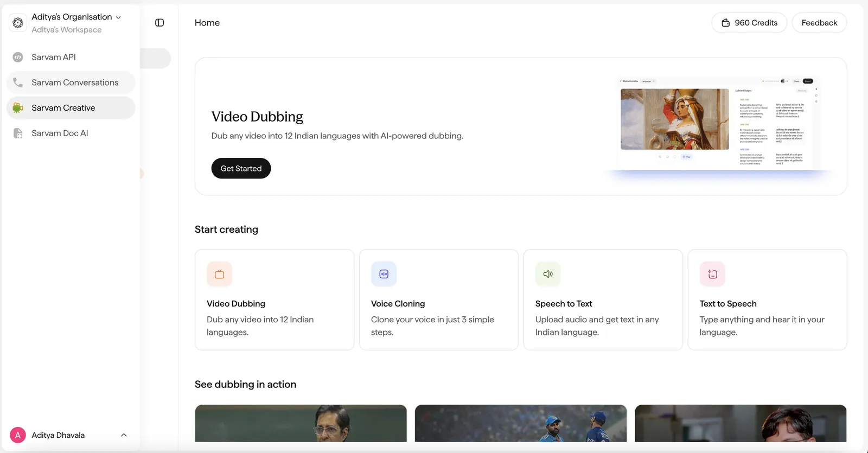The image size is (868, 453).
Task: Expand the Aditya Dhavala user menu chevron
Action: [124, 435]
